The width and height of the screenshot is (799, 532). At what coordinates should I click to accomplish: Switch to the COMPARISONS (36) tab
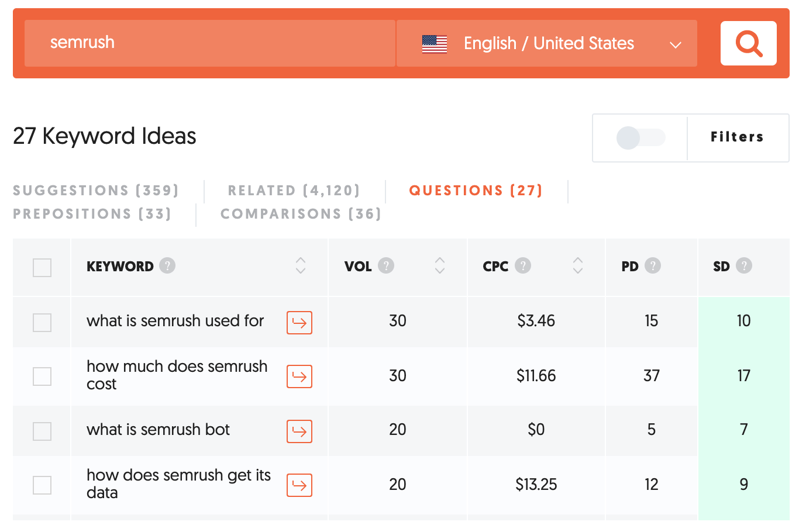click(301, 214)
